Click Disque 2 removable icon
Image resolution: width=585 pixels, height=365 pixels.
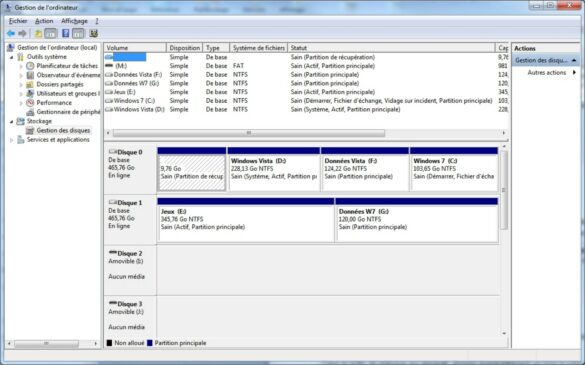coord(113,253)
